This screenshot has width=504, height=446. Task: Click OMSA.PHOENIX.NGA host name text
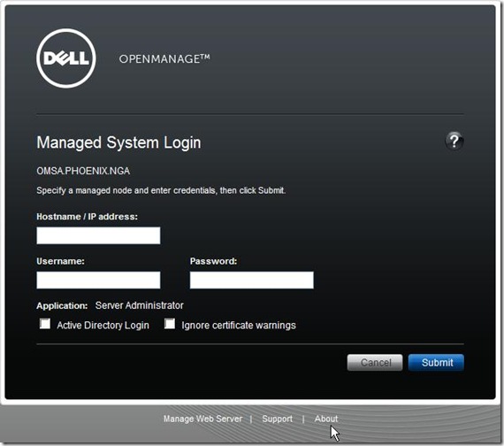pos(83,171)
